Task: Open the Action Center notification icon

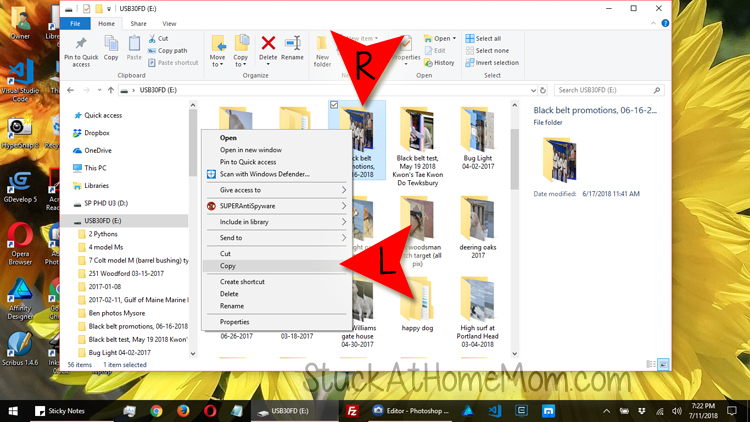Action: click(x=732, y=411)
